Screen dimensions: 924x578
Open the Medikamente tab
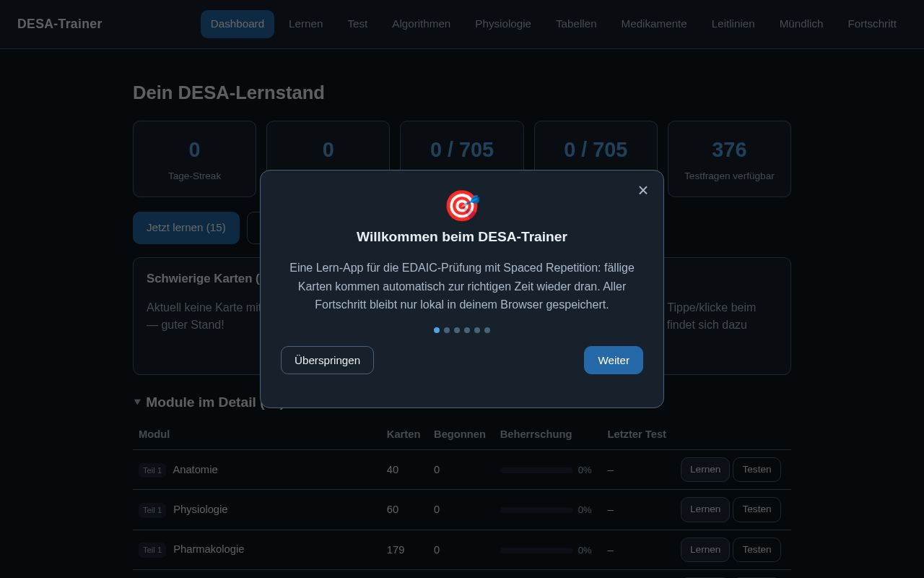654,24
